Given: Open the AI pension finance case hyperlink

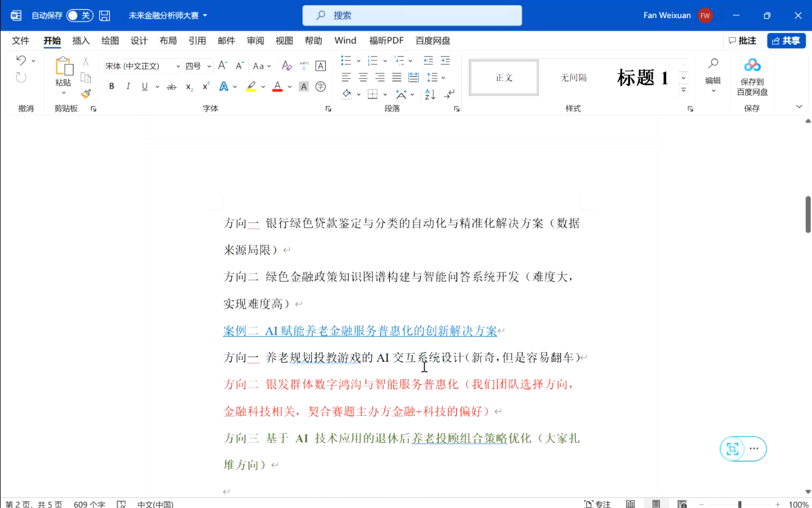Looking at the screenshot, I should click(x=360, y=331).
